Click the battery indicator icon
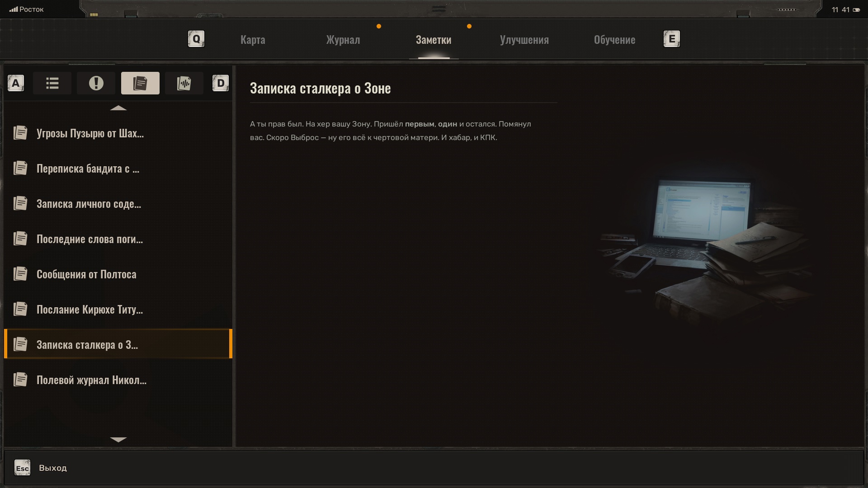Screen dimensions: 868x488 pyautogui.click(x=856, y=10)
